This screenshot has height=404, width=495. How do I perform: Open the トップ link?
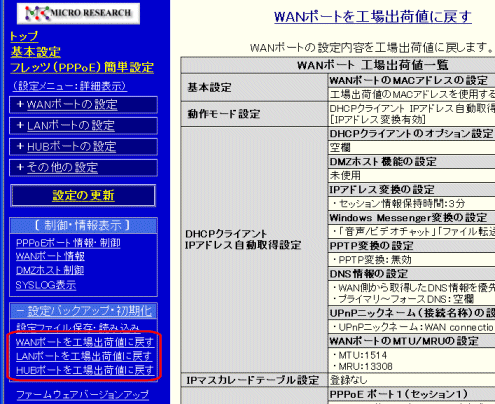(x=24, y=36)
